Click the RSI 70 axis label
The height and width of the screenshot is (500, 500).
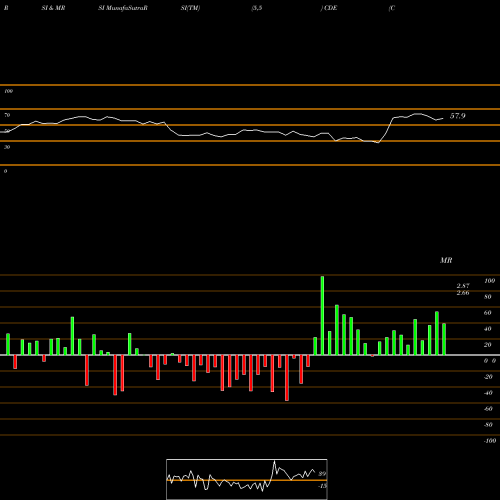coord(7,115)
